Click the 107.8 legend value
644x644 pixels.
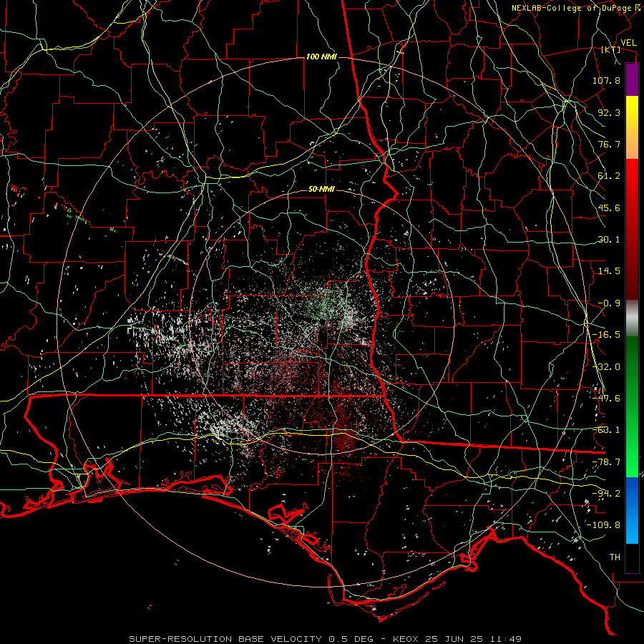[606, 80]
